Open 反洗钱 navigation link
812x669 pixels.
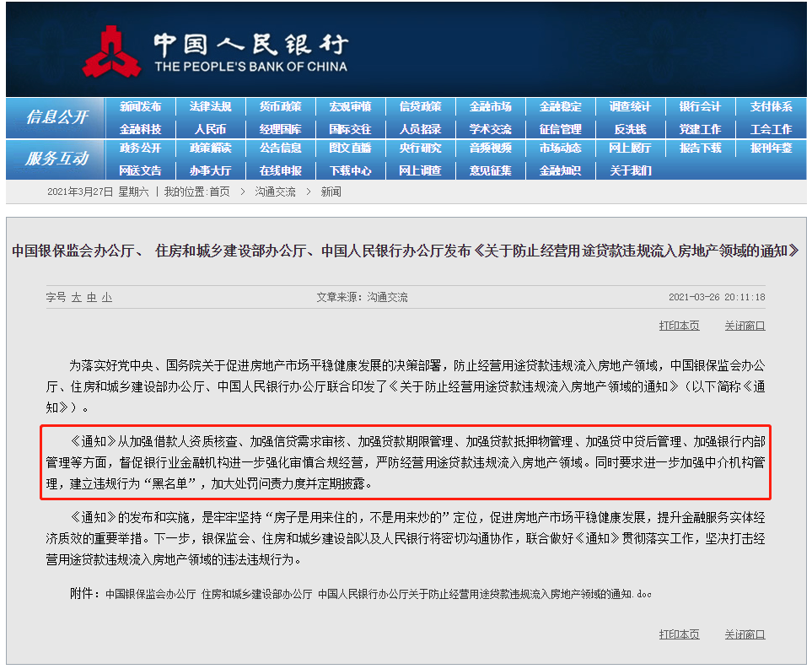point(630,129)
